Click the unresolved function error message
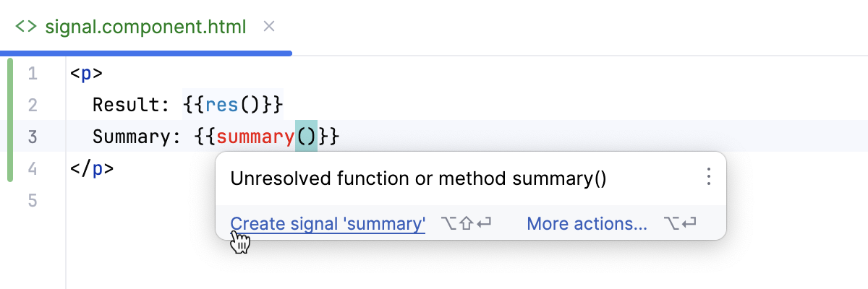868x289 pixels. click(418, 178)
